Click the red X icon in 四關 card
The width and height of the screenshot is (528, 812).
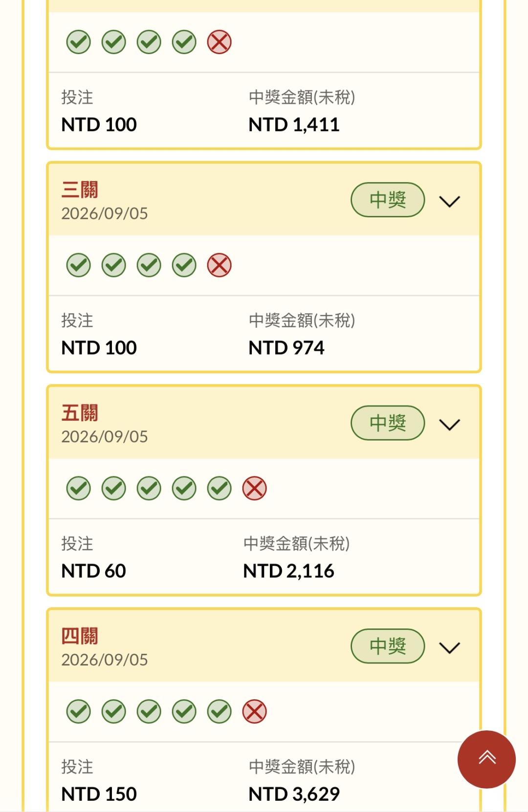coord(254,711)
